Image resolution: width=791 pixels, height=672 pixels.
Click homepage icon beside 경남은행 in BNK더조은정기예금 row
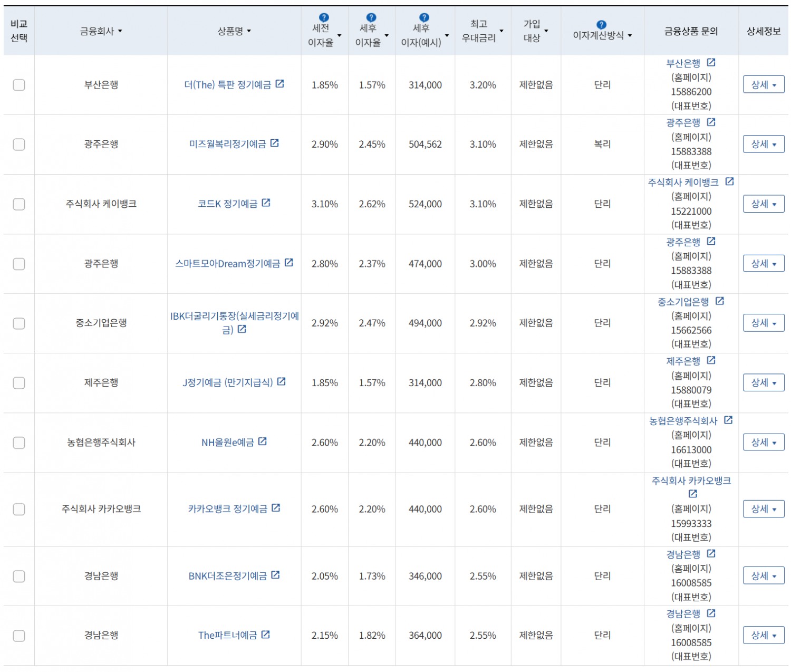click(711, 554)
